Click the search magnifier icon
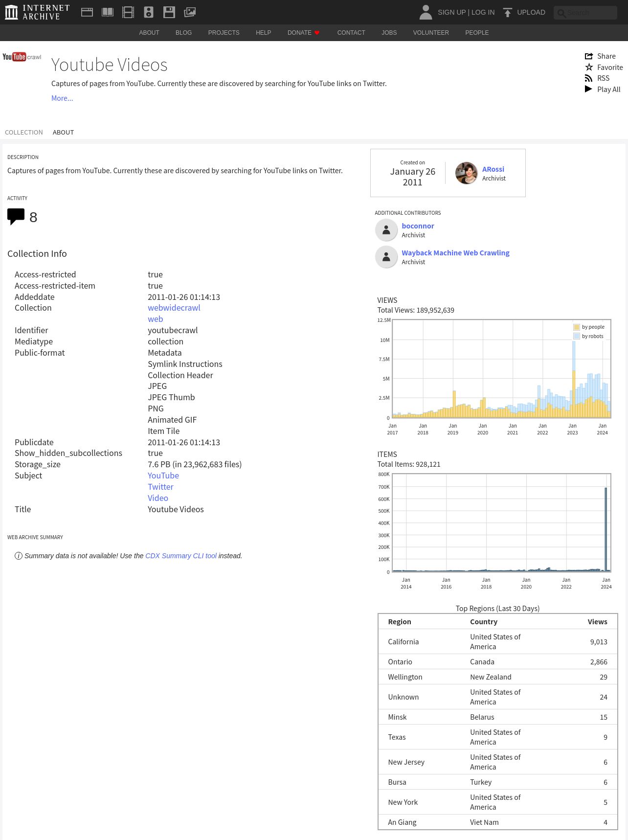The height and width of the screenshot is (840, 628). click(x=561, y=13)
